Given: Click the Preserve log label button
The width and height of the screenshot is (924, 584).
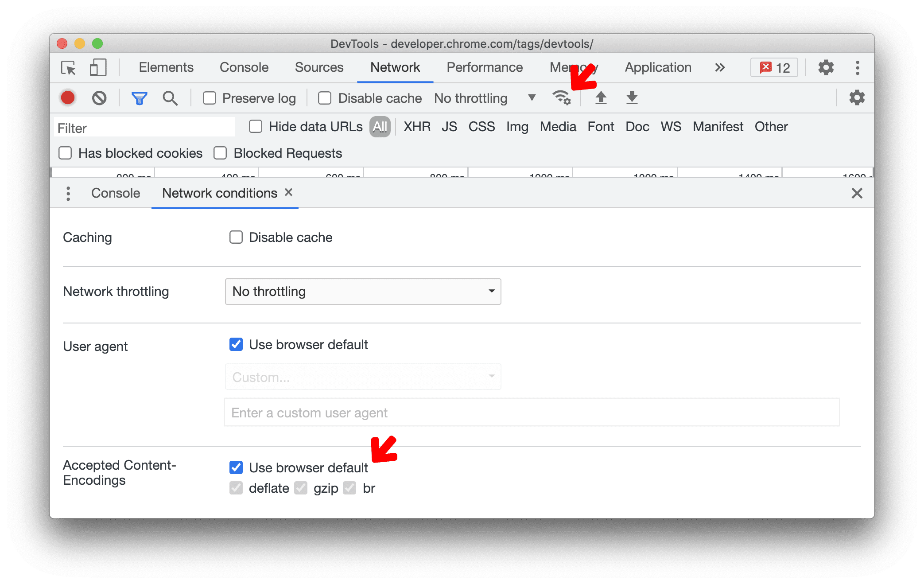Looking at the screenshot, I should pos(260,97).
